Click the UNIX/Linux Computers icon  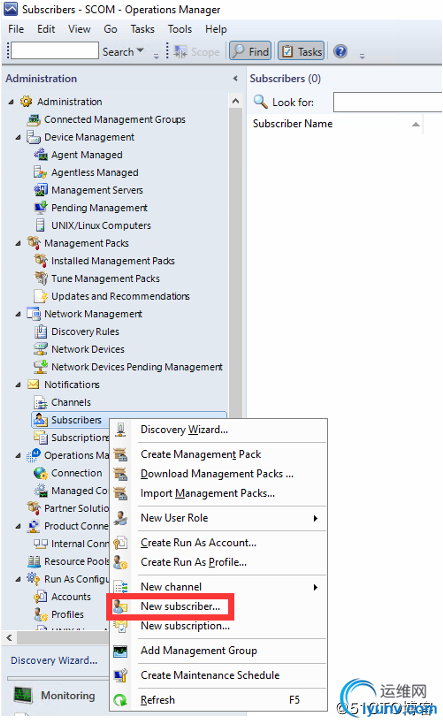(41, 225)
